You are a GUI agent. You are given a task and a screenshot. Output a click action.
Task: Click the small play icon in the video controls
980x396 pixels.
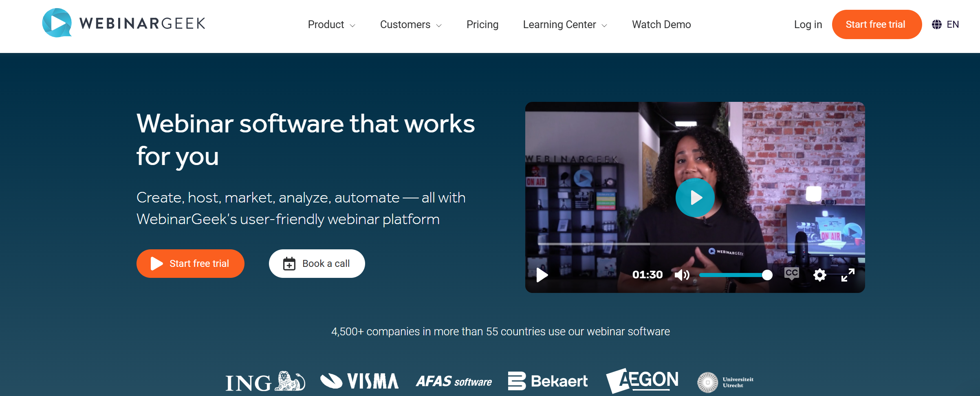pos(542,275)
